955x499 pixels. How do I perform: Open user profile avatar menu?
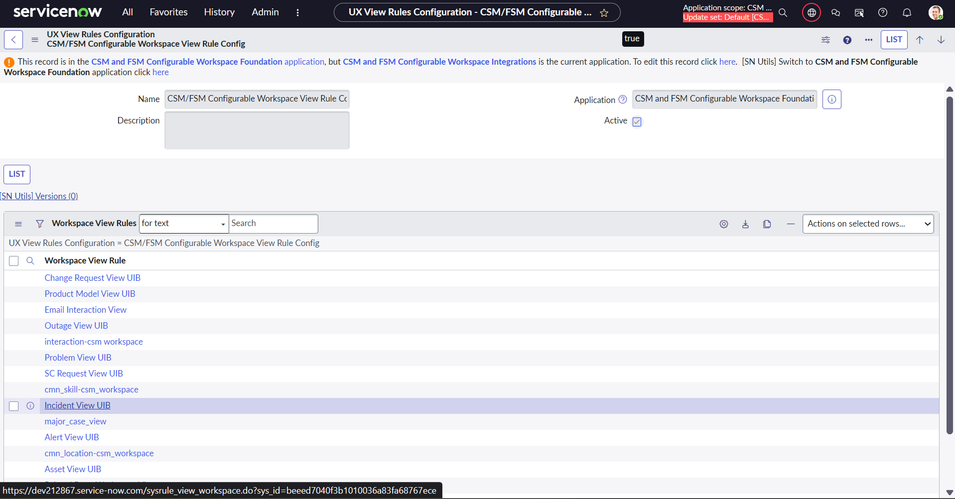(936, 12)
